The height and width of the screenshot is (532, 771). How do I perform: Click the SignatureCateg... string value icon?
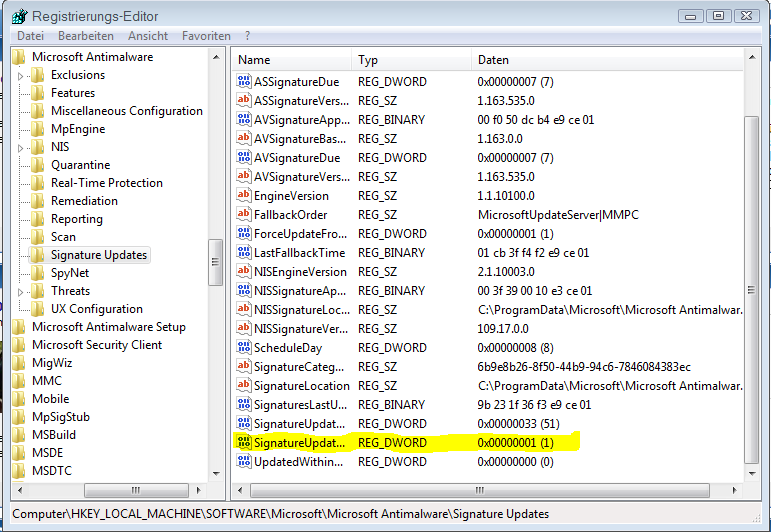click(x=243, y=367)
